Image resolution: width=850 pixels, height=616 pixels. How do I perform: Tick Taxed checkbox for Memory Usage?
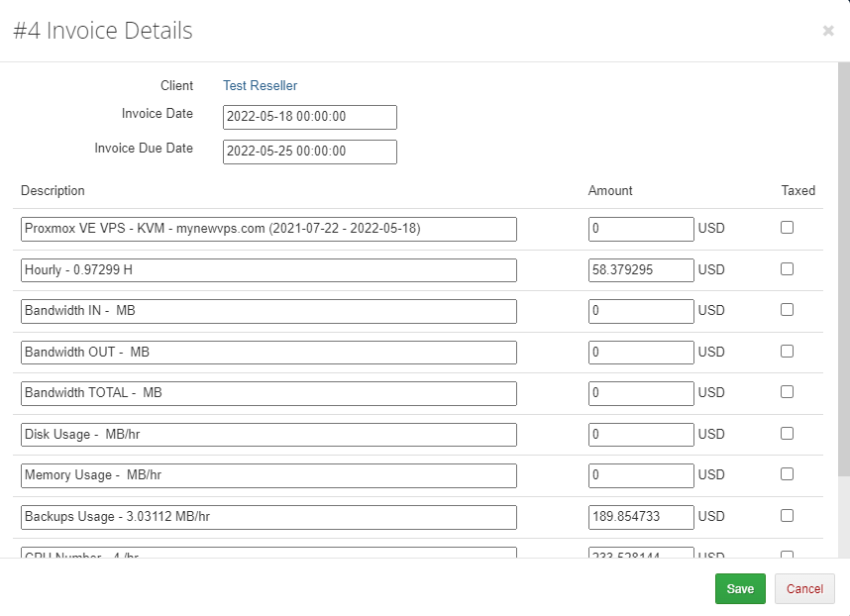tap(787, 474)
